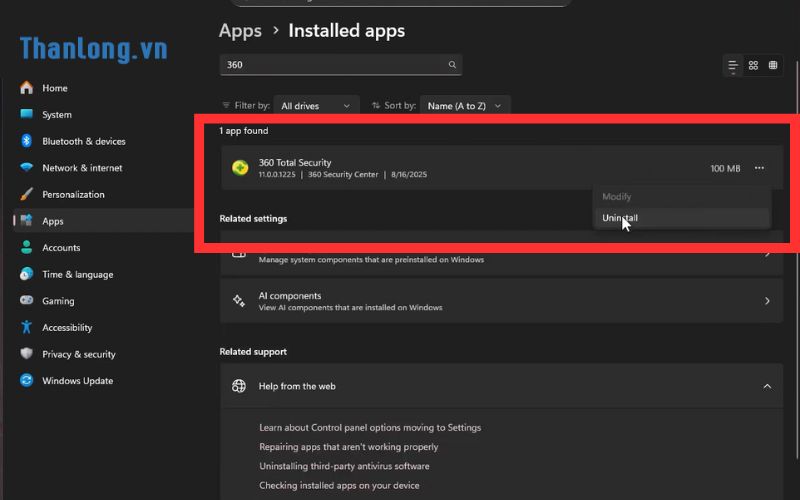800x500 pixels.
Task: Click the Accounts person icon
Action: coord(27,247)
